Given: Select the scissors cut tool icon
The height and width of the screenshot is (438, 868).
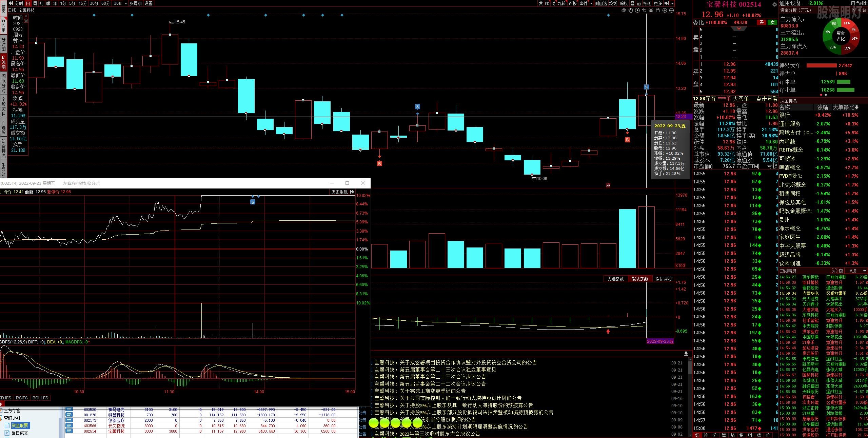Looking at the screenshot, I should pyautogui.click(x=651, y=11).
